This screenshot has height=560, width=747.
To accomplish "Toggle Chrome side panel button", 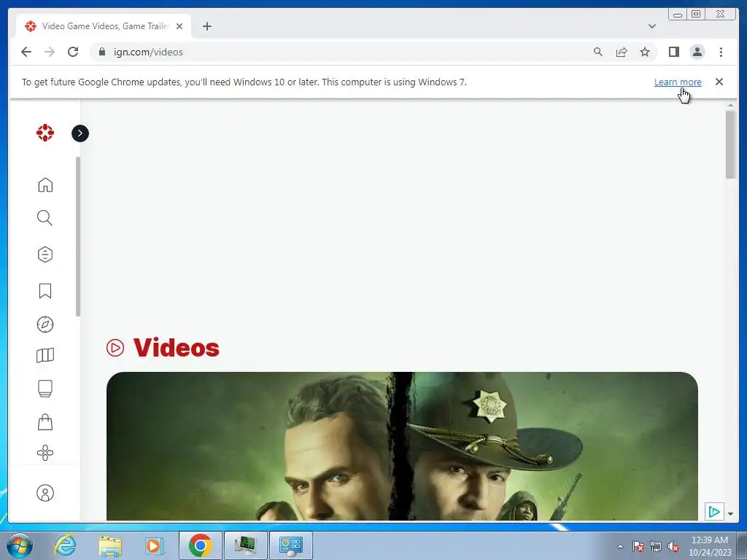I will [673, 52].
